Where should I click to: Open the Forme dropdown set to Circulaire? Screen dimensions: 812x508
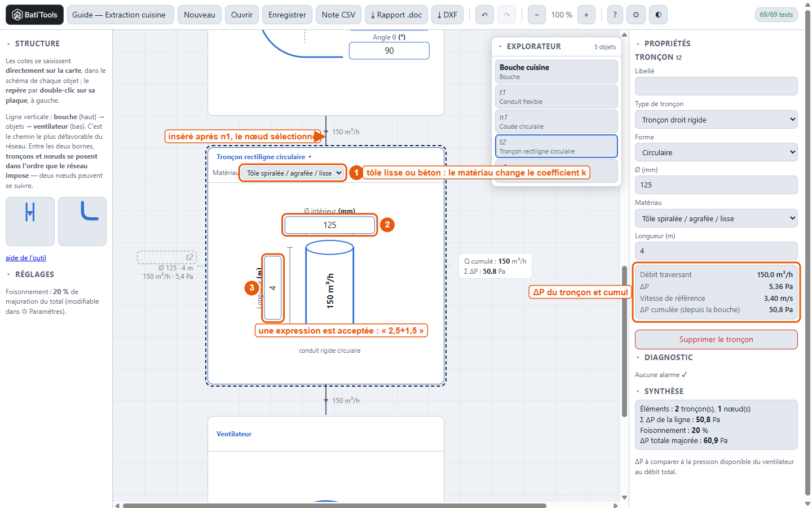coord(716,152)
